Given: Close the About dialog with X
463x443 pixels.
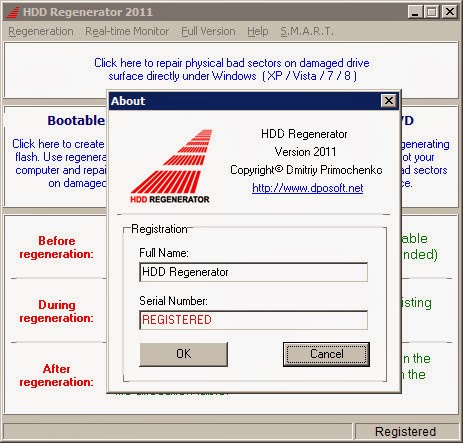Looking at the screenshot, I should pyautogui.click(x=389, y=101).
